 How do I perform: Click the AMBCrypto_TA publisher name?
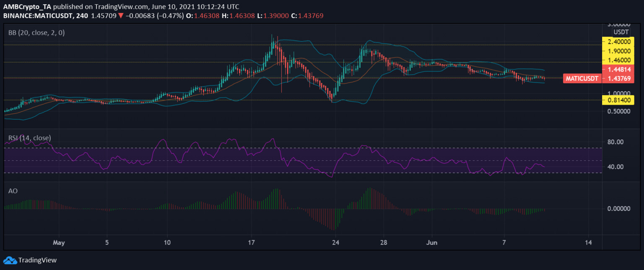tap(26, 6)
